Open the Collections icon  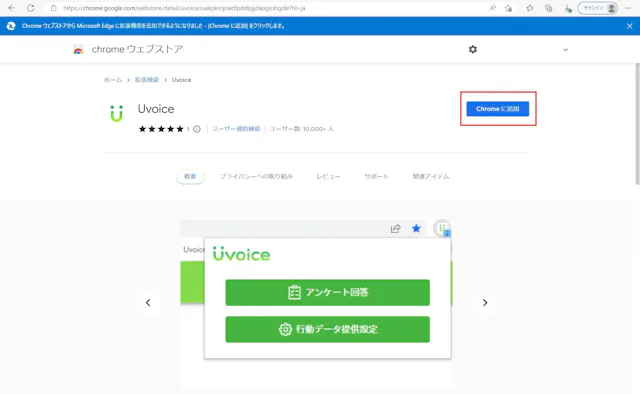coord(549,8)
